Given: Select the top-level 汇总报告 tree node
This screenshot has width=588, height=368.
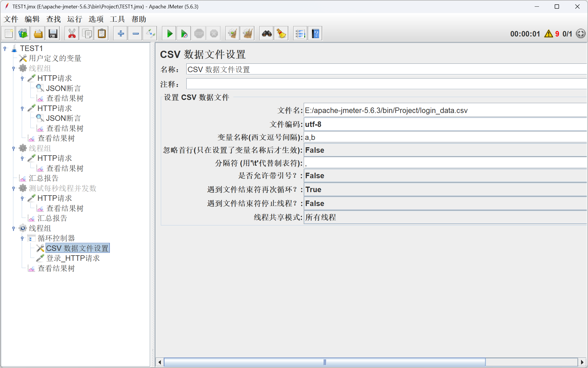Looking at the screenshot, I should (43, 178).
